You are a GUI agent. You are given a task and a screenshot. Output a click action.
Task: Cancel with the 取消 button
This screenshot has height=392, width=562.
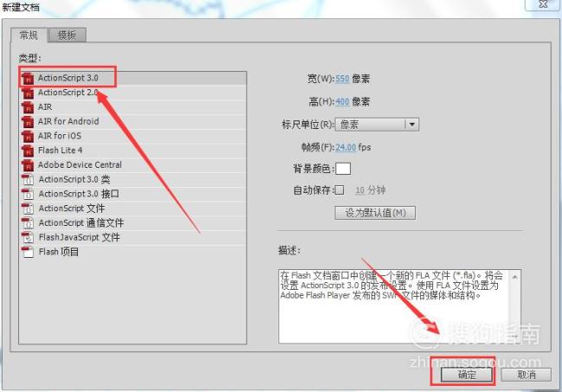[526, 375]
